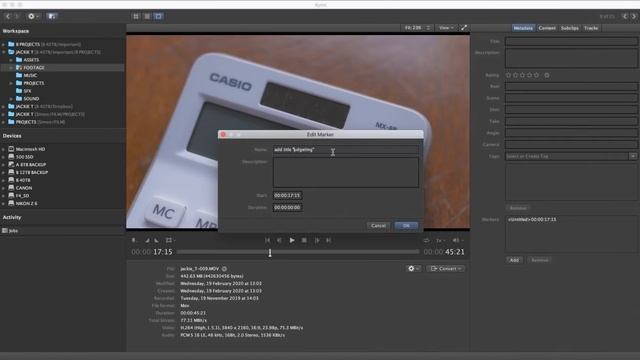Reveal file via the icon beside jackie_T-009.MOV
Screen dimensions: 640x360
[x=224, y=269]
